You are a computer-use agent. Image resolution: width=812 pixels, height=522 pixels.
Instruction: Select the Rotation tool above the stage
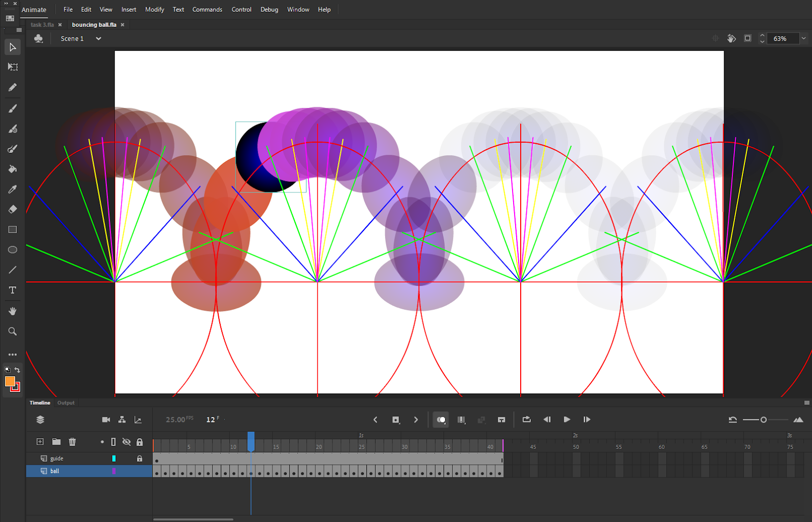(731, 39)
